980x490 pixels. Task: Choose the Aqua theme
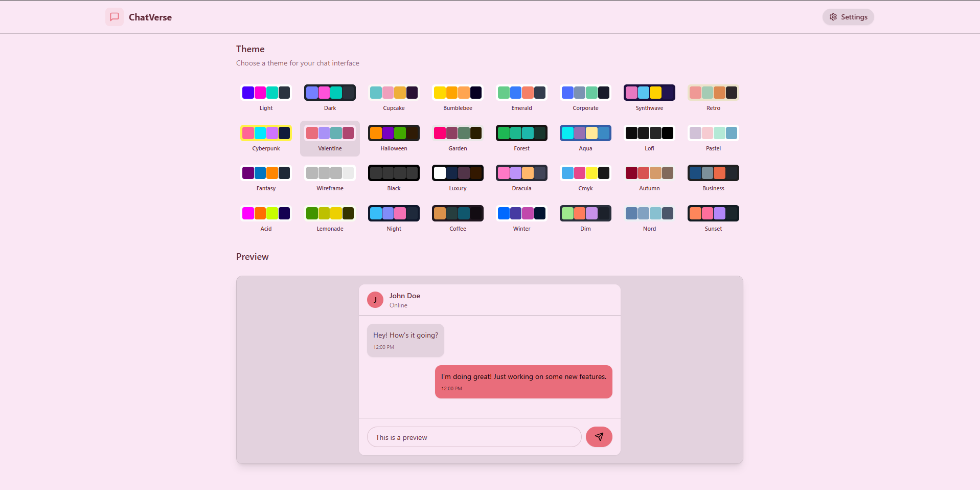(x=585, y=139)
